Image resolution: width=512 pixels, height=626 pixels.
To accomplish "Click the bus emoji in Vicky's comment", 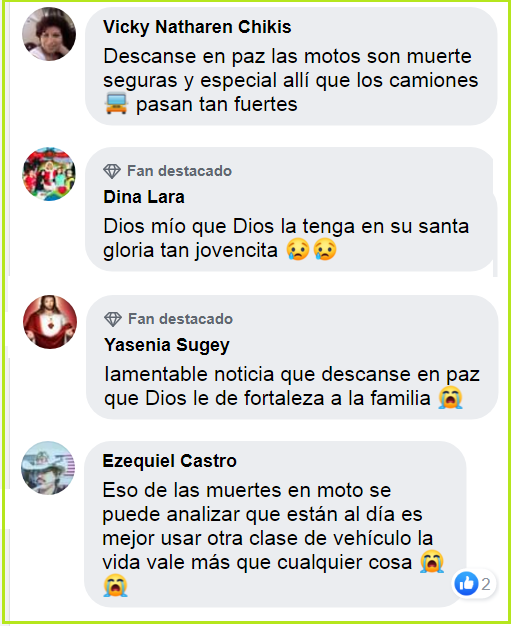I will click(116, 104).
